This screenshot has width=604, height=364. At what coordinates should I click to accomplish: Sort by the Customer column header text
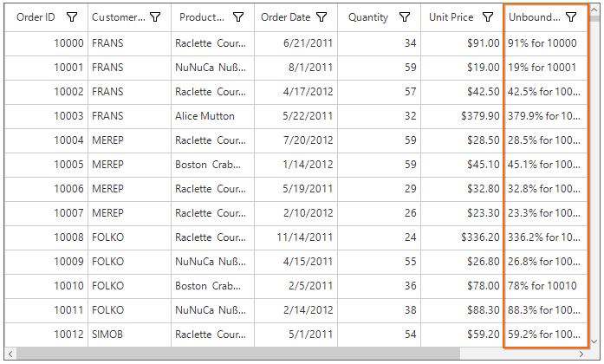pyautogui.click(x=119, y=17)
